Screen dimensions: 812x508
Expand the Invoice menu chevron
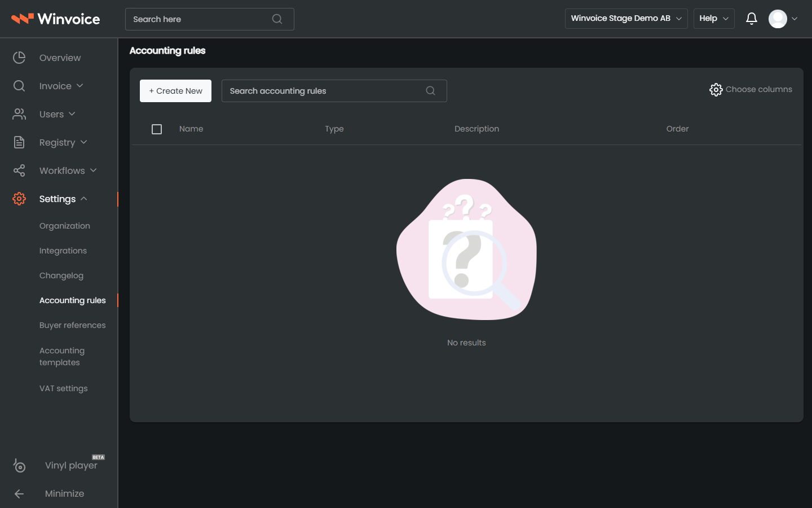[80, 86]
